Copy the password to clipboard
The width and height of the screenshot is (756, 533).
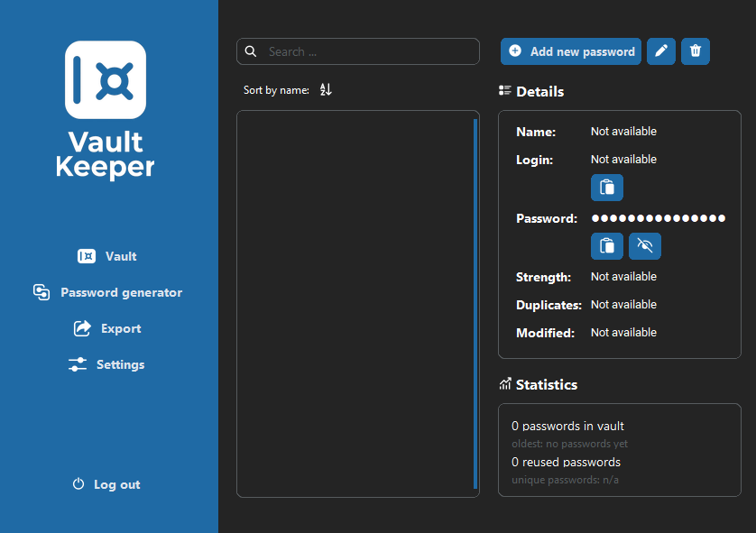coord(607,246)
